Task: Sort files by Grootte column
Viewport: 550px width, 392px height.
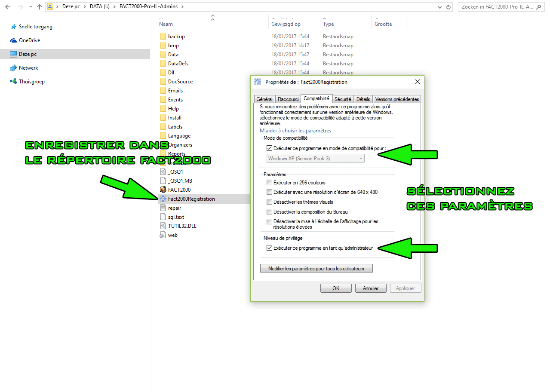Action: coord(383,24)
